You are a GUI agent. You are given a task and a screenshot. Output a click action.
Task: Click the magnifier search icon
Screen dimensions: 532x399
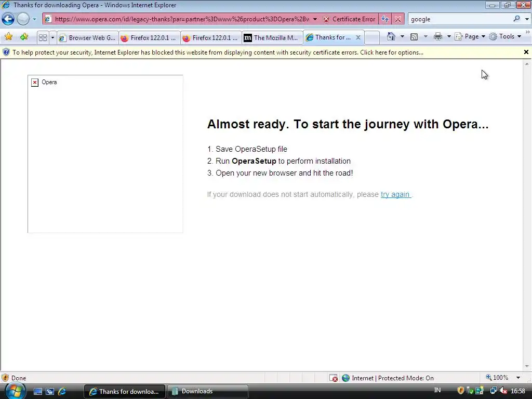[x=516, y=19]
